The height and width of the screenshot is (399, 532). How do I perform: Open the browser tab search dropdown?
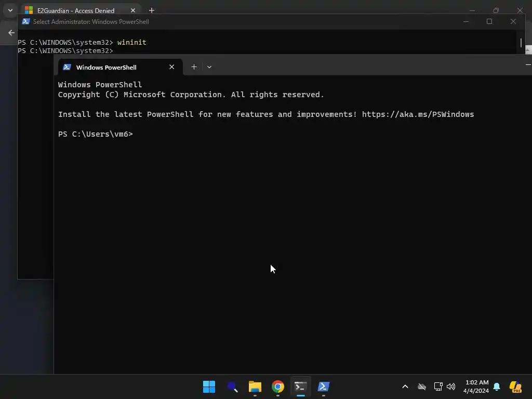(10, 10)
